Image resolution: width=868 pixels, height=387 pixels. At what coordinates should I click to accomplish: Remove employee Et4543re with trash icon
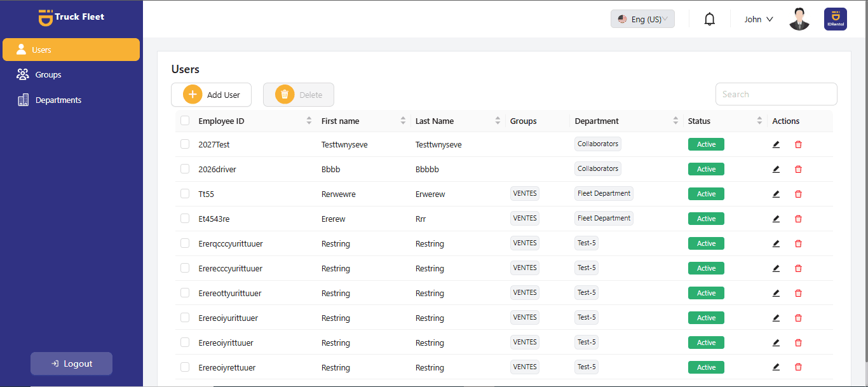798,219
